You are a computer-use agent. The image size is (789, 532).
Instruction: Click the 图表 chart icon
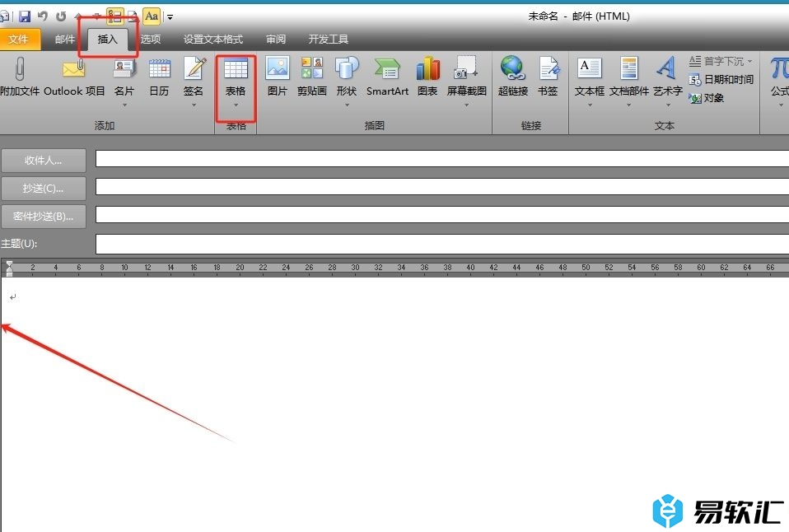pyautogui.click(x=427, y=68)
